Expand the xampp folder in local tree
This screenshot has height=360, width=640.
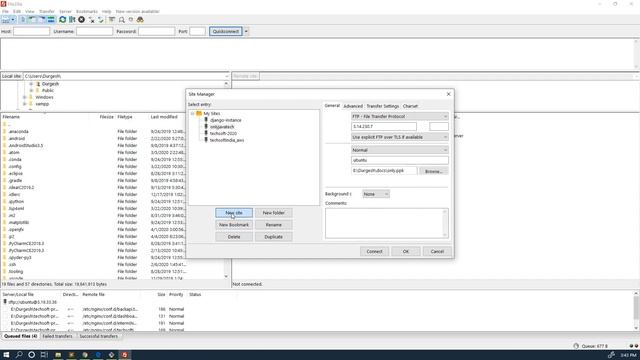(24, 104)
